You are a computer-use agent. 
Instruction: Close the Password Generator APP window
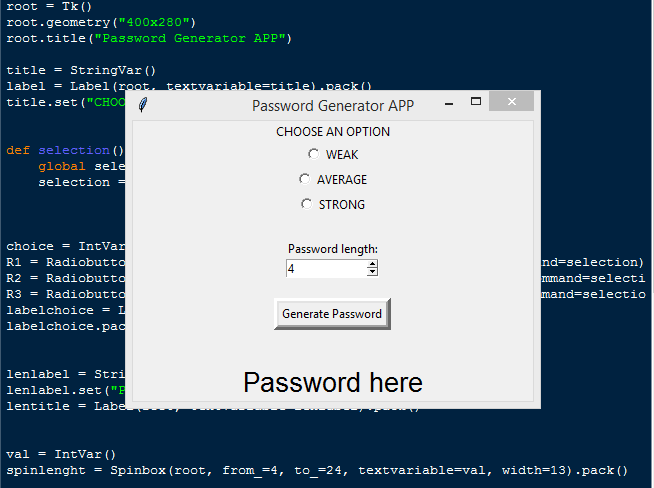pos(512,102)
